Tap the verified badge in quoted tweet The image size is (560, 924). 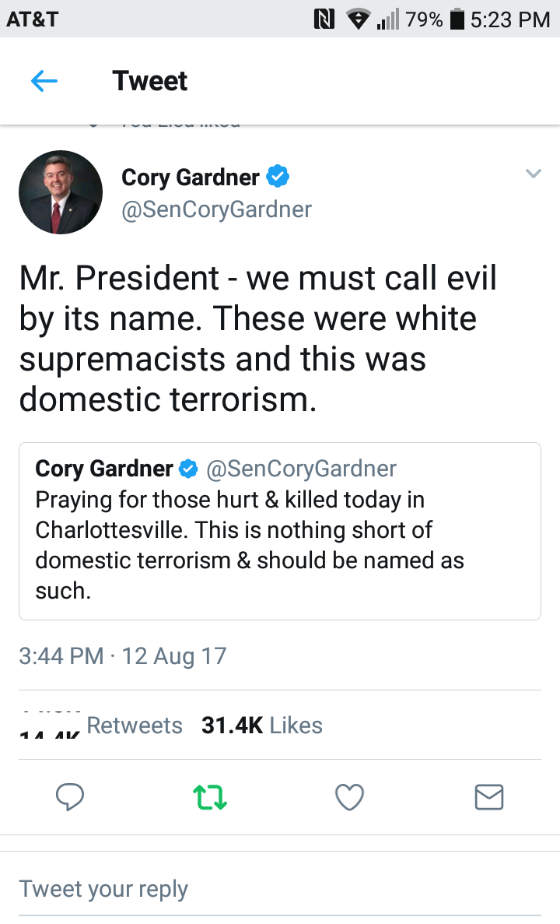coord(188,469)
